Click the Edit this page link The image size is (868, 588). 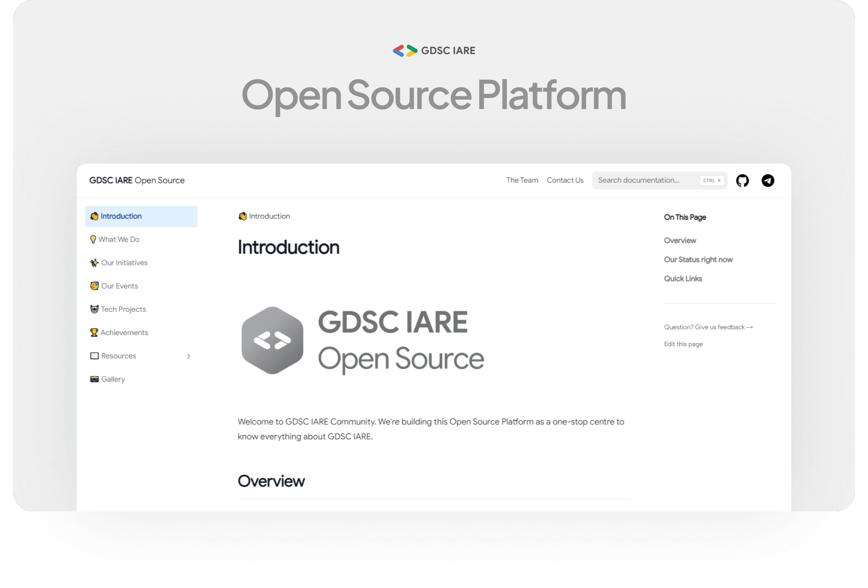(x=683, y=344)
